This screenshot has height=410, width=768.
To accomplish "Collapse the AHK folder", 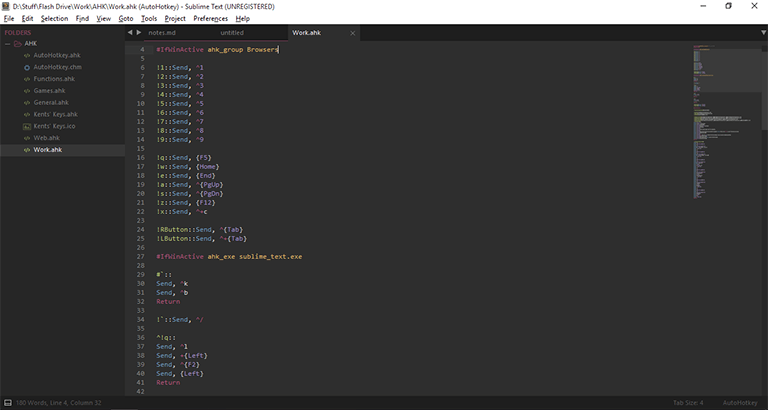I will click(8, 44).
